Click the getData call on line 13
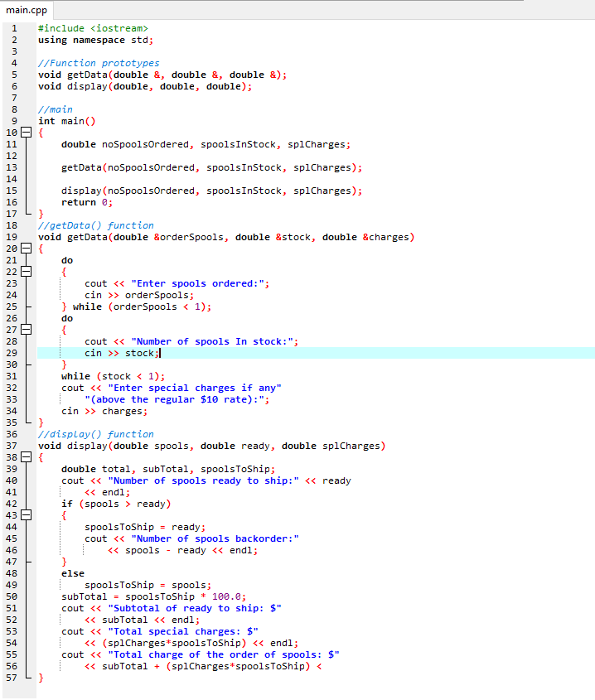Viewport: 595px width, 700px height. pyautogui.click(x=212, y=167)
